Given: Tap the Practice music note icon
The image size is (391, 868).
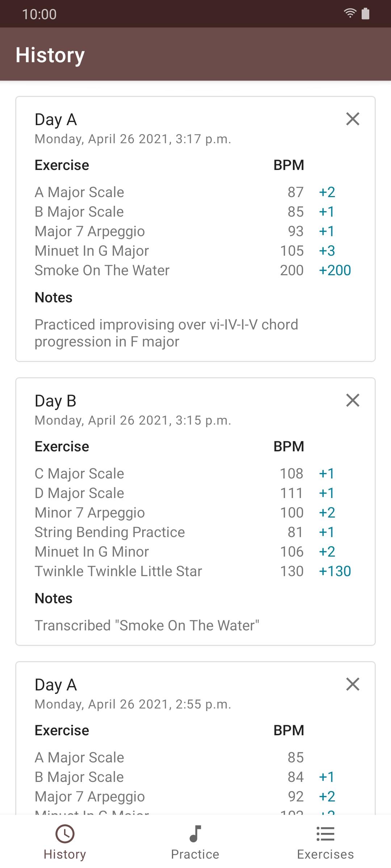Looking at the screenshot, I should click(x=195, y=834).
